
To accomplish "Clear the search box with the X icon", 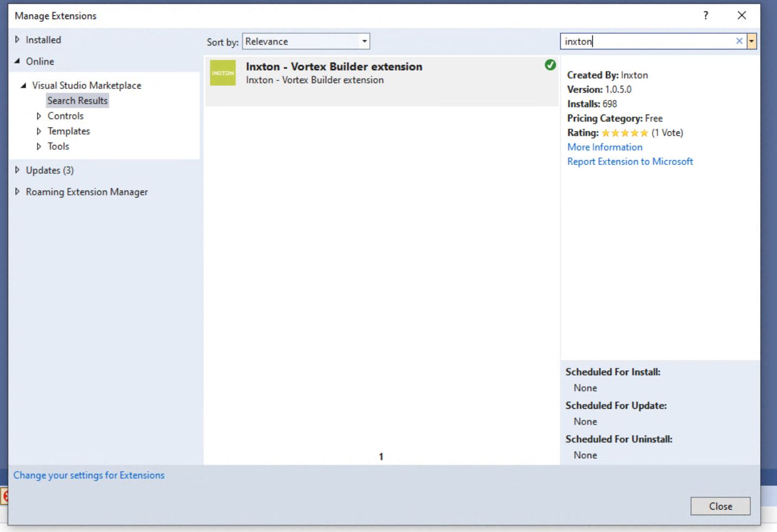I will (x=739, y=41).
